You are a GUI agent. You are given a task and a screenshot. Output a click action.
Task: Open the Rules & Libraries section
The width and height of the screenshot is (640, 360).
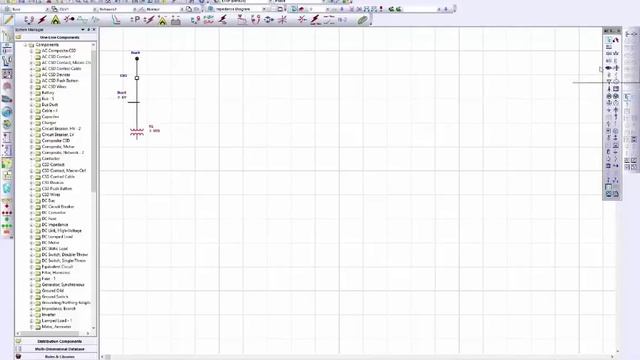60,357
